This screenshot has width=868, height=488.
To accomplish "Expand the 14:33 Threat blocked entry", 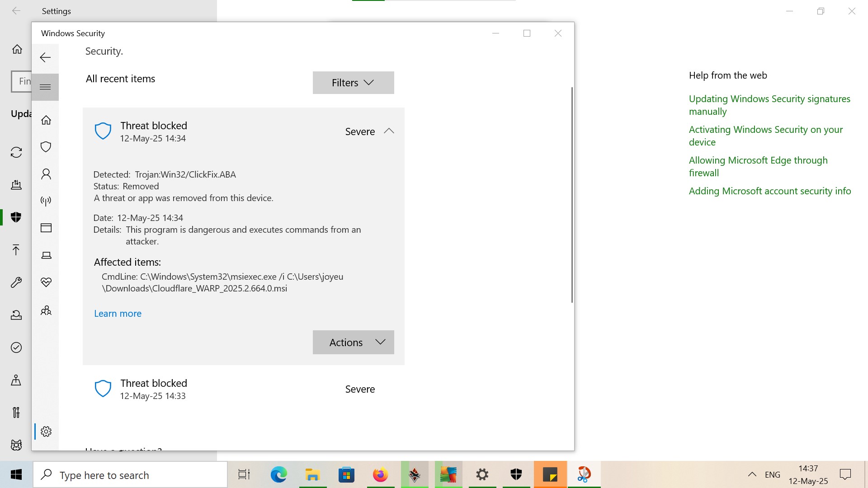I will click(x=243, y=389).
